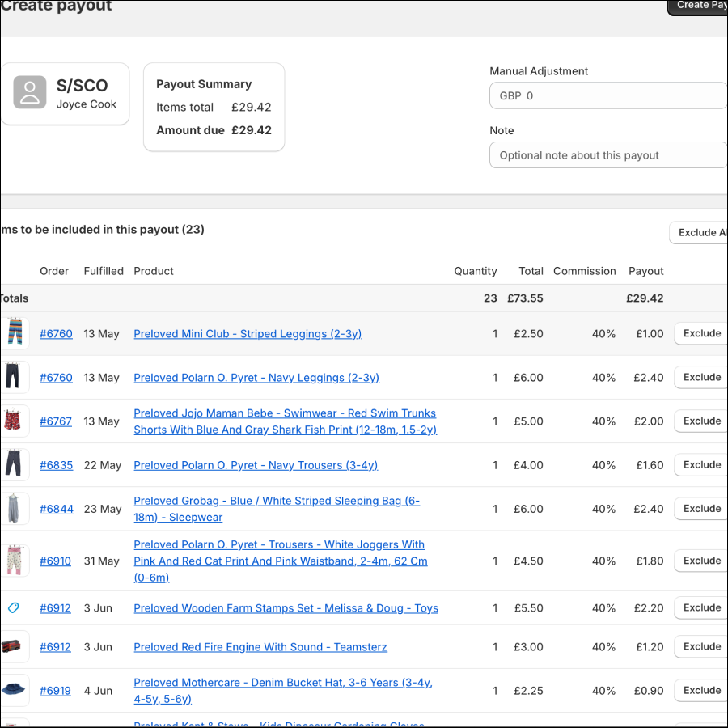Exclude the Red Fire Engine item

click(700, 647)
